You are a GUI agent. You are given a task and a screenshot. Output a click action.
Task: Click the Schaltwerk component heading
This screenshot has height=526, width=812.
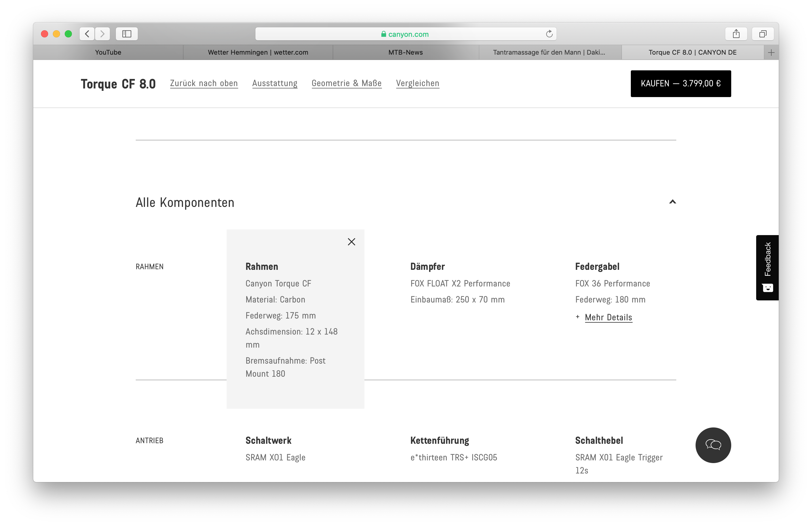coord(268,441)
